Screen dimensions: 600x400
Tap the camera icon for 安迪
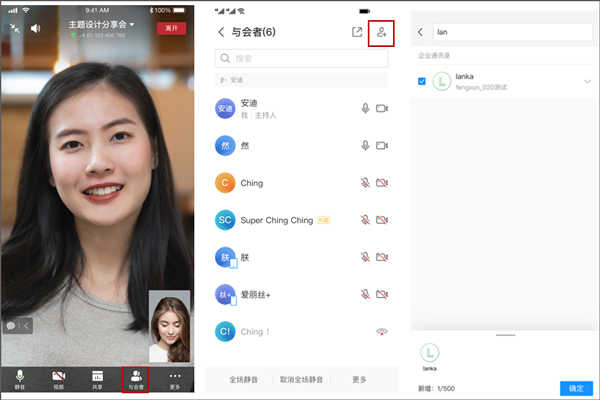[381, 108]
